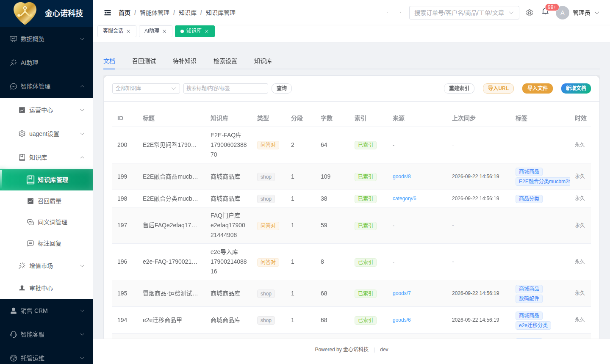The height and width of the screenshot is (364, 610).
Task: Expand the 增值市场 submenu
Action: pos(47,266)
